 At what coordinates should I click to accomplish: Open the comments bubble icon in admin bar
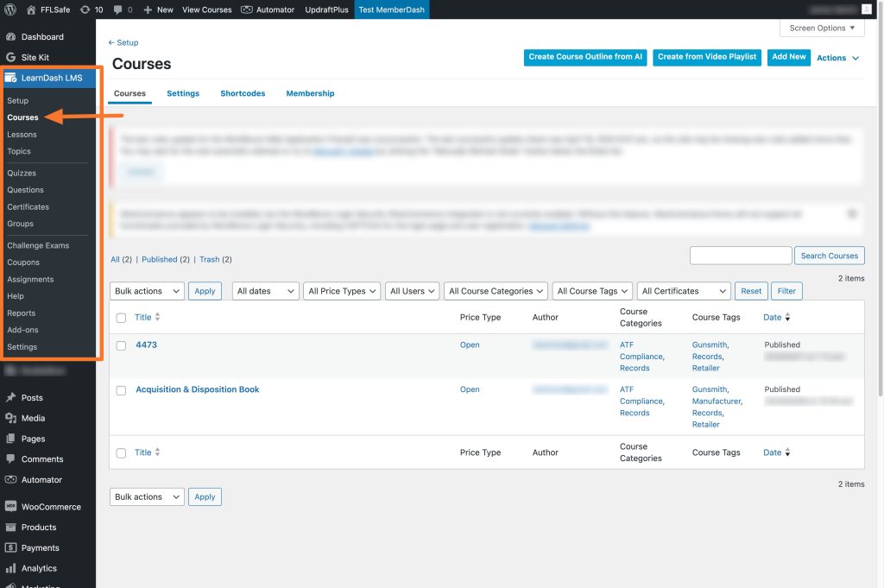[x=117, y=9]
